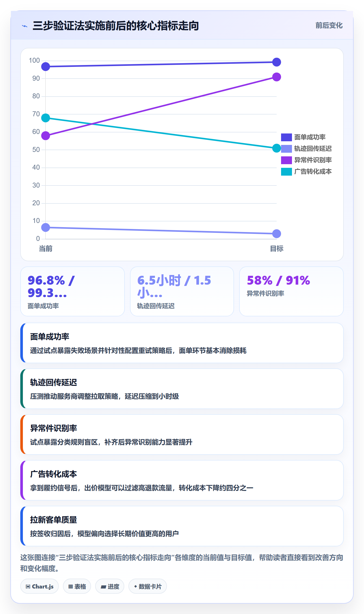
Task: Open the 96.8% / 99.3… metric card
Action: pyautogui.click(x=73, y=291)
